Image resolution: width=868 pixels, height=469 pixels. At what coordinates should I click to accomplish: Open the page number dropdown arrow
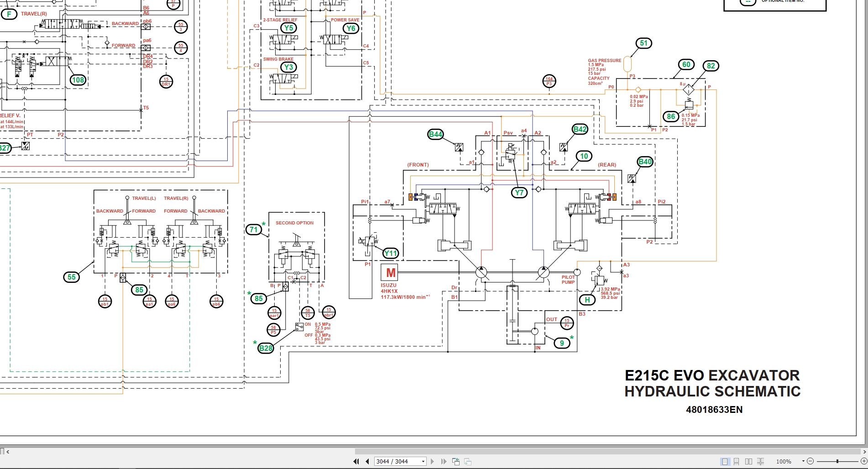pos(423,461)
